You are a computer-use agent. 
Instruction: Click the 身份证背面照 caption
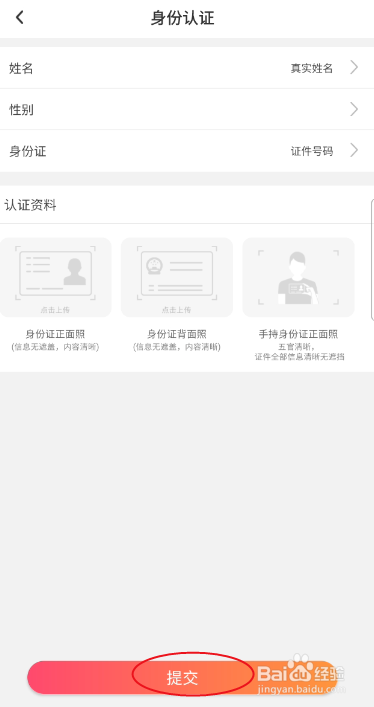(177, 335)
